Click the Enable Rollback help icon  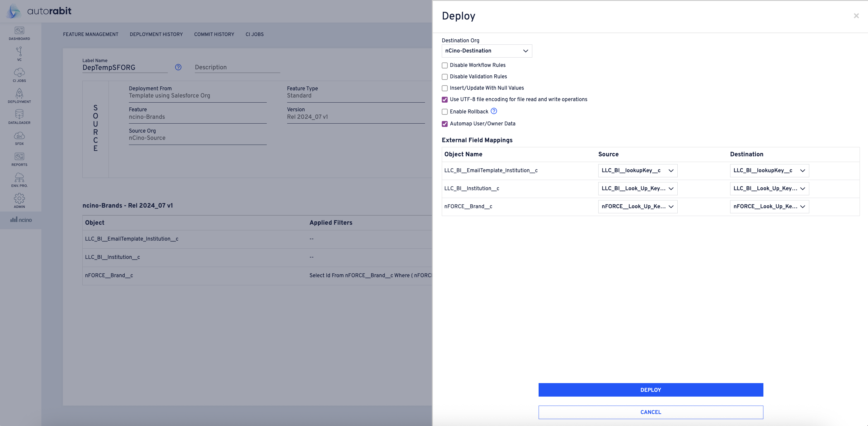click(494, 111)
